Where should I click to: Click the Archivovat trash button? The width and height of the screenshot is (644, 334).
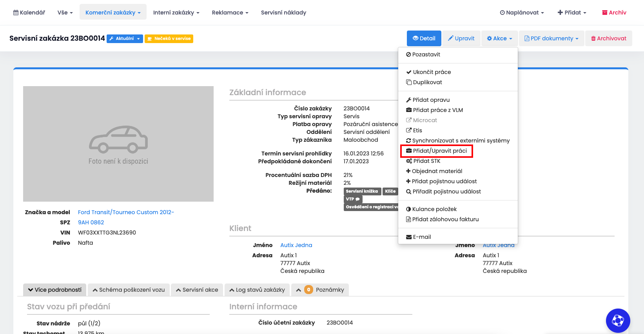point(608,38)
